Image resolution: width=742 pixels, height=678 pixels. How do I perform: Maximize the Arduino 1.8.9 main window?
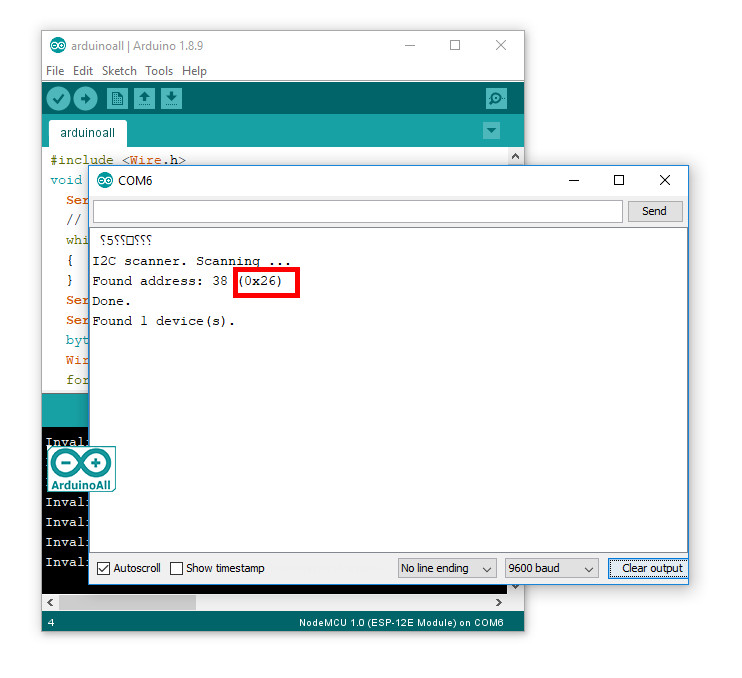coord(455,45)
